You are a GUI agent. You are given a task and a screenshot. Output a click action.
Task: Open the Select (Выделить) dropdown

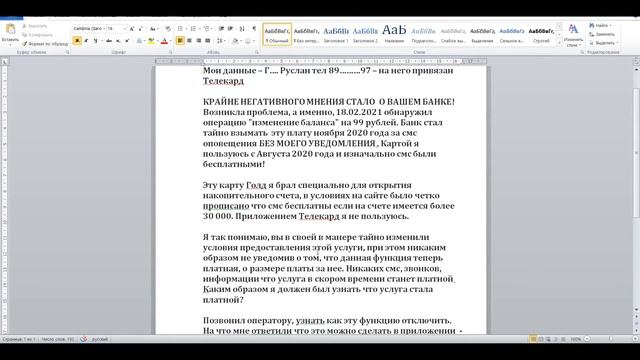(604, 43)
